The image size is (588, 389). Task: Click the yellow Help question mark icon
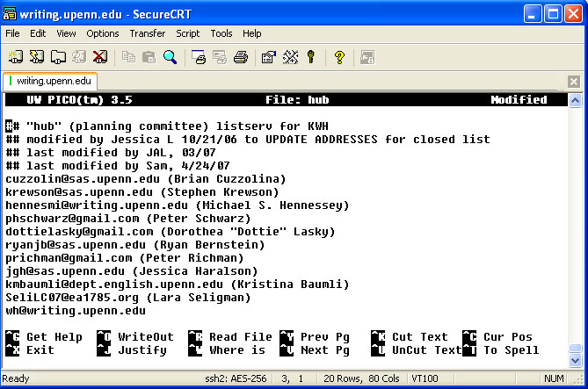(339, 57)
